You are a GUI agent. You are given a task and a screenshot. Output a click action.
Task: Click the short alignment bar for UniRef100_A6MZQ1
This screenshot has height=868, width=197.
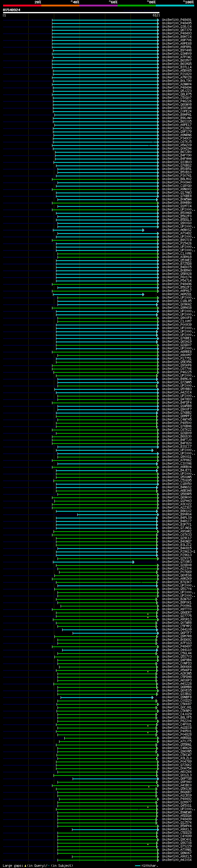98,294
